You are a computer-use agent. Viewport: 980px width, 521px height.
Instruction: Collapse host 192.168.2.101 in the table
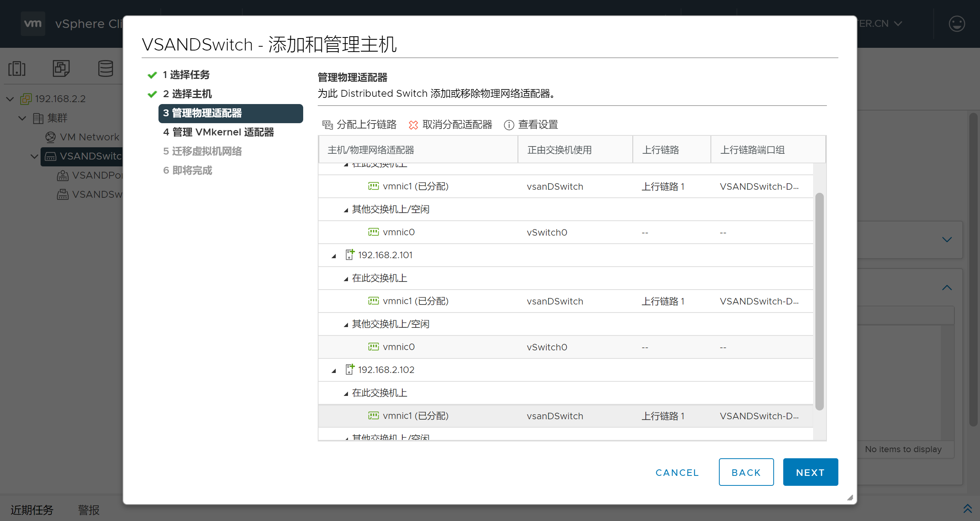[334, 256]
